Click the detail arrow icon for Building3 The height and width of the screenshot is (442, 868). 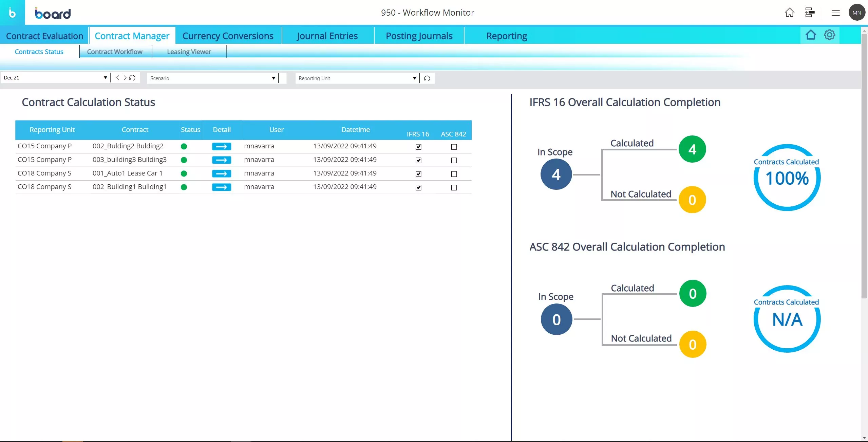point(221,160)
